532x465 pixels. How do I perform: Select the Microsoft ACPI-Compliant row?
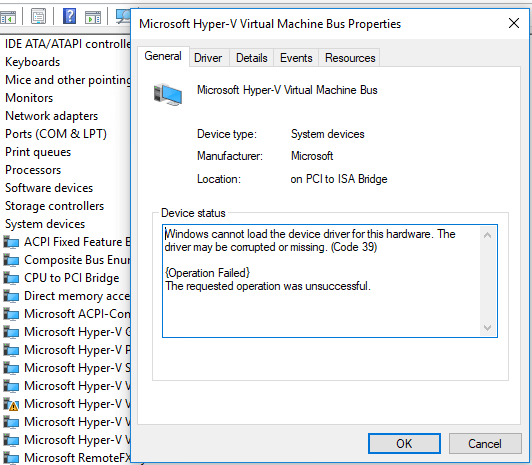(x=66, y=314)
